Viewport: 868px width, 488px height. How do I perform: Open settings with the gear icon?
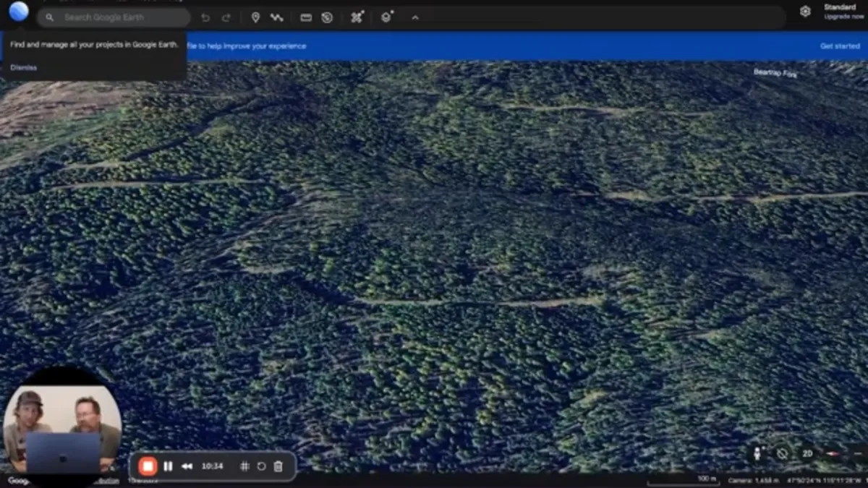(805, 12)
